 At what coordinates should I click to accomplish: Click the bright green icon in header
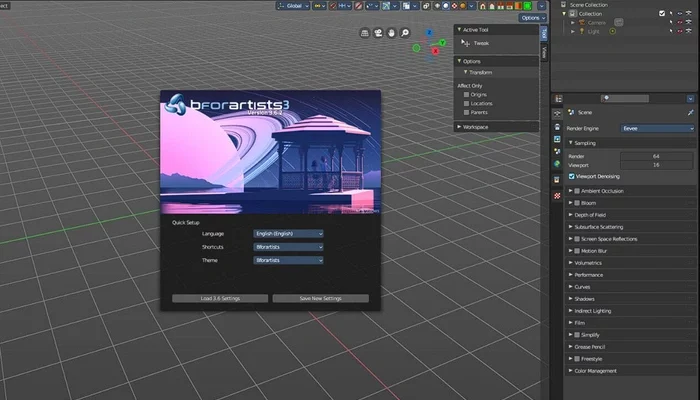coord(528,6)
